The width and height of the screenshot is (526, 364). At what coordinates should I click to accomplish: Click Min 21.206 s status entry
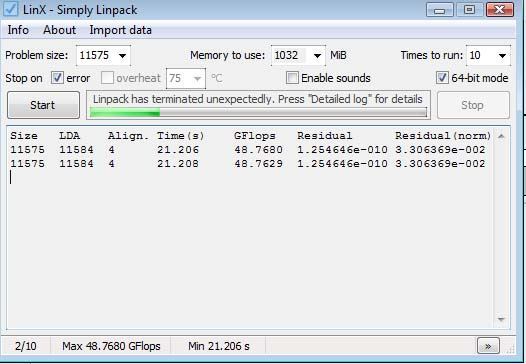click(x=219, y=346)
